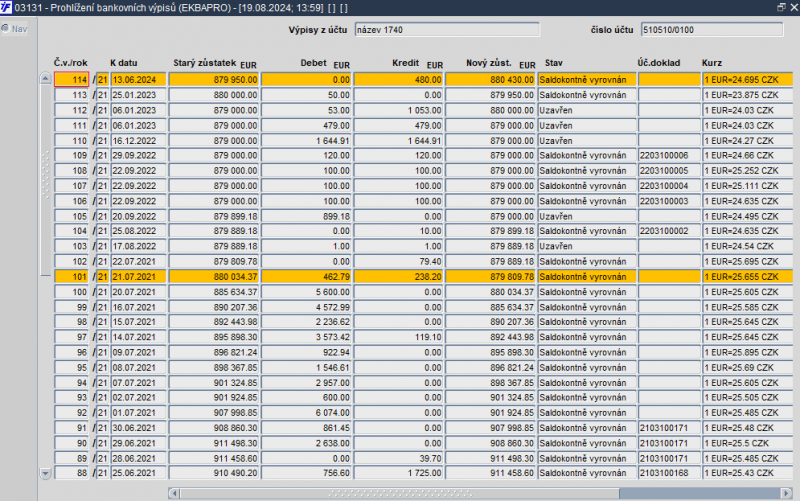Image resolution: width=800 pixels, height=501 pixels.
Task: Click the horizontal scrollbar left arrow
Action: click(x=174, y=493)
